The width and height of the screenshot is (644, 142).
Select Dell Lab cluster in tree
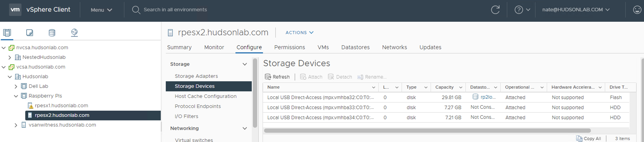click(x=38, y=86)
